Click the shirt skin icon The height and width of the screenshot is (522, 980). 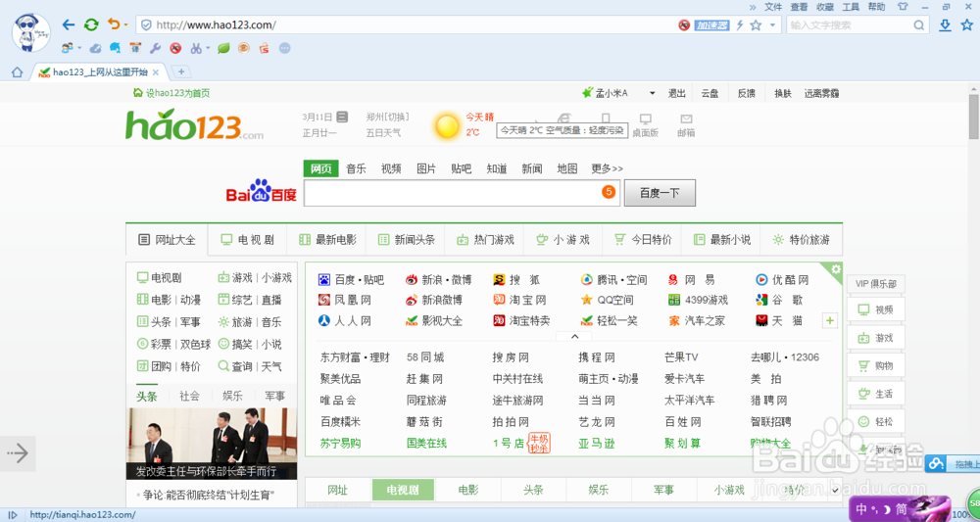[903, 7]
